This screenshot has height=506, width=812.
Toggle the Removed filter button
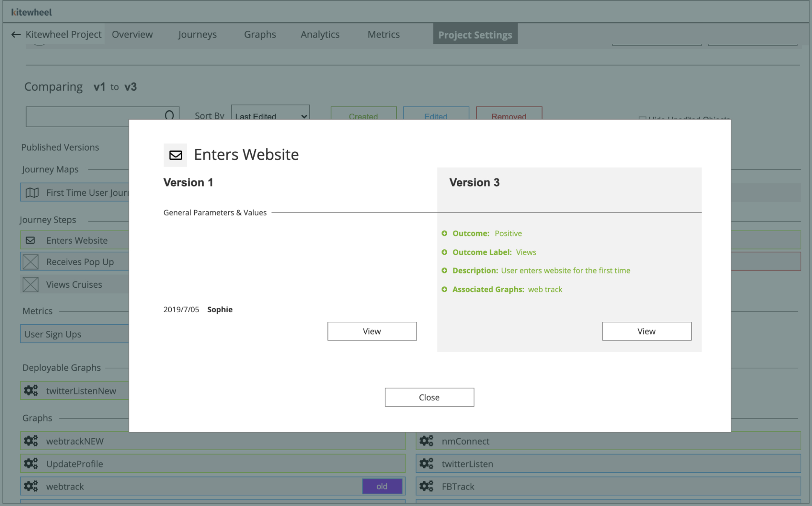(508, 114)
